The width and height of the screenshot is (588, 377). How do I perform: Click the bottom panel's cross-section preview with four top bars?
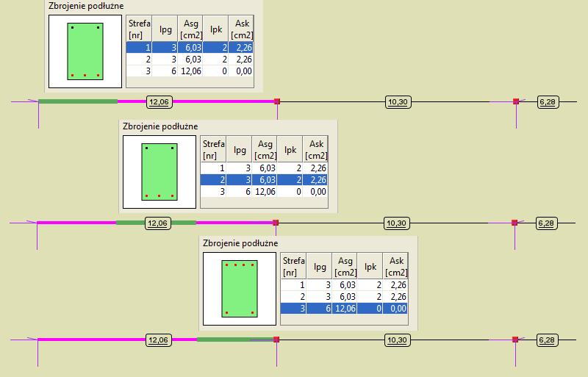point(240,289)
